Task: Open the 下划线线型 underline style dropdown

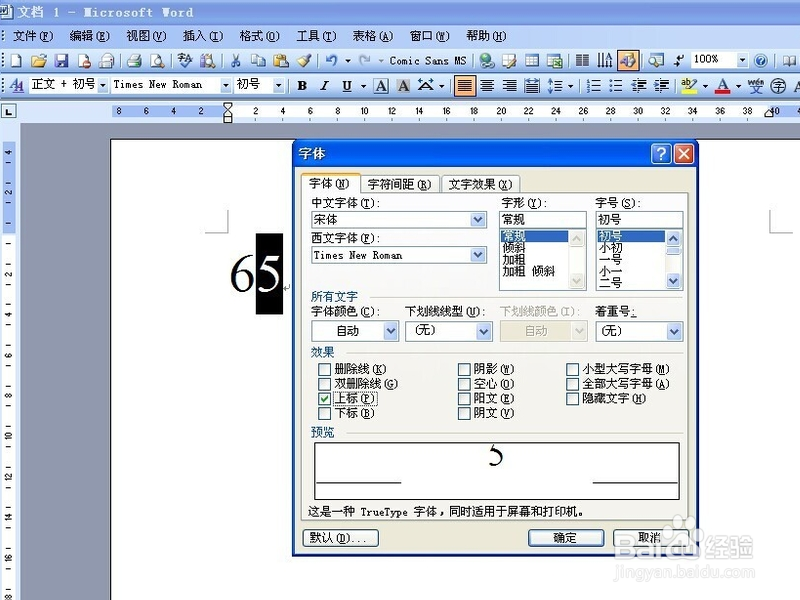Action: pyautogui.click(x=484, y=331)
